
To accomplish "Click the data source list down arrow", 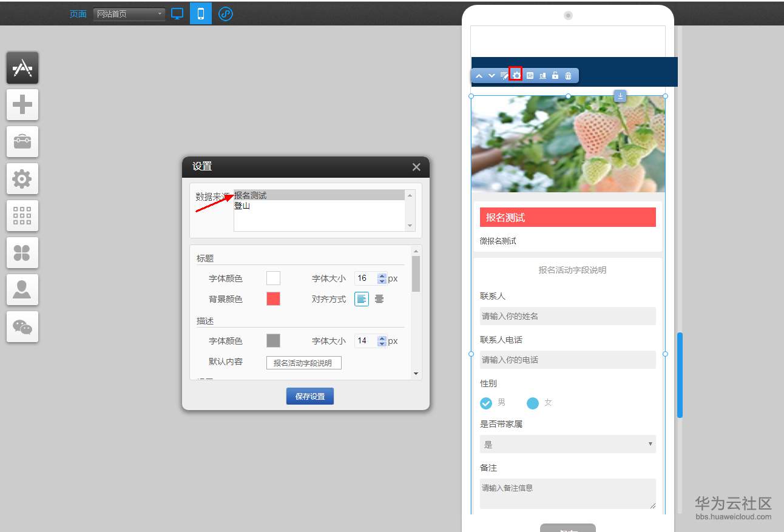I will pos(410,226).
